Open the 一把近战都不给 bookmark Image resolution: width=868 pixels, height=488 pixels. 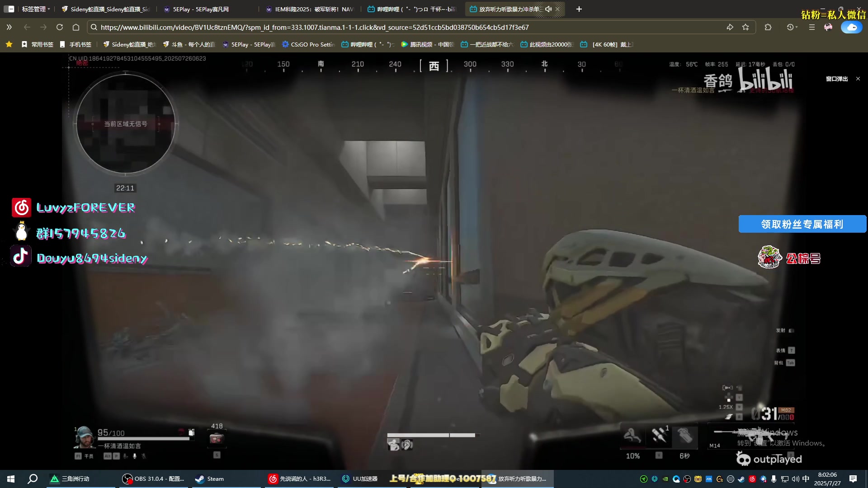(487, 44)
